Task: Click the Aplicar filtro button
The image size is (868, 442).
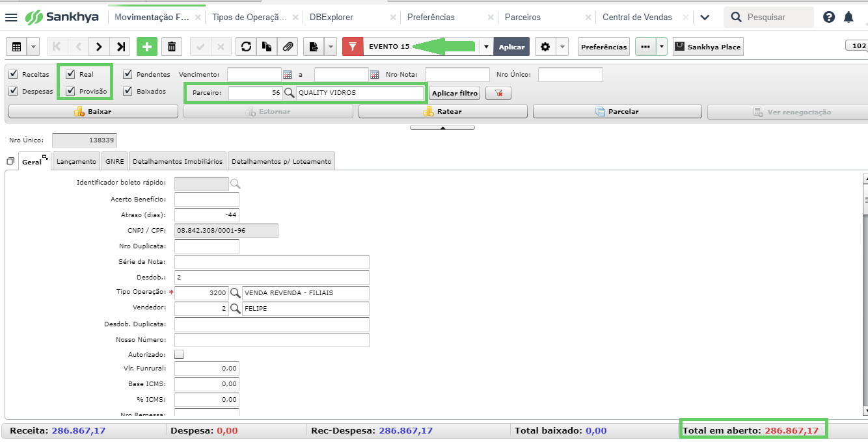Action: point(455,94)
